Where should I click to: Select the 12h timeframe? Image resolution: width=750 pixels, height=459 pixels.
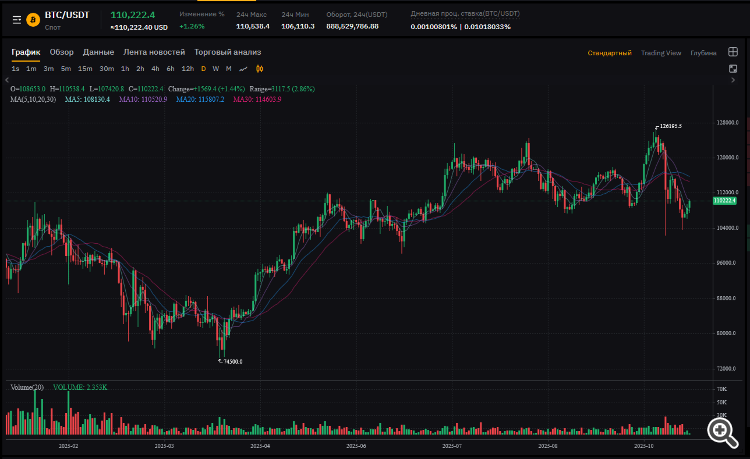coord(188,69)
